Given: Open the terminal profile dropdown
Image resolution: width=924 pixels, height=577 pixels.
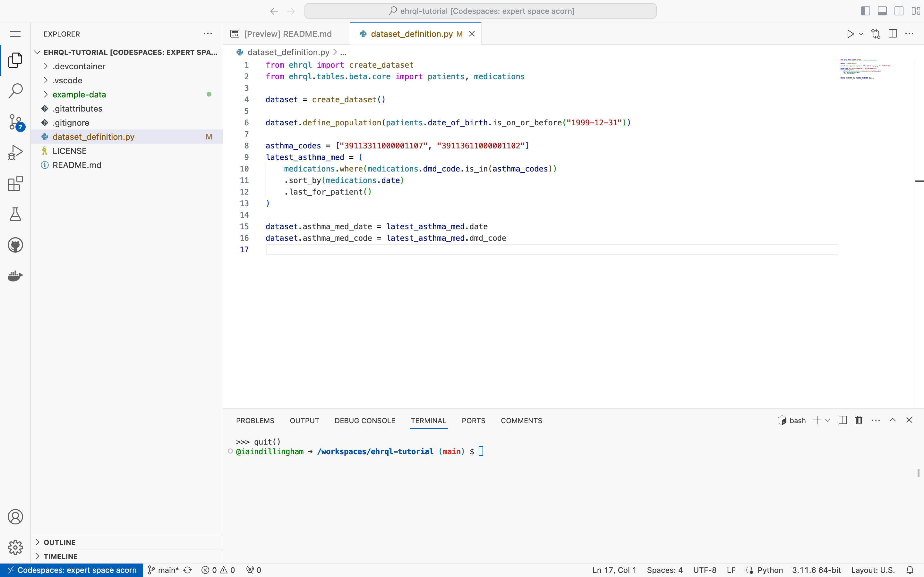Looking at the screenshot, I should point(827,420).
